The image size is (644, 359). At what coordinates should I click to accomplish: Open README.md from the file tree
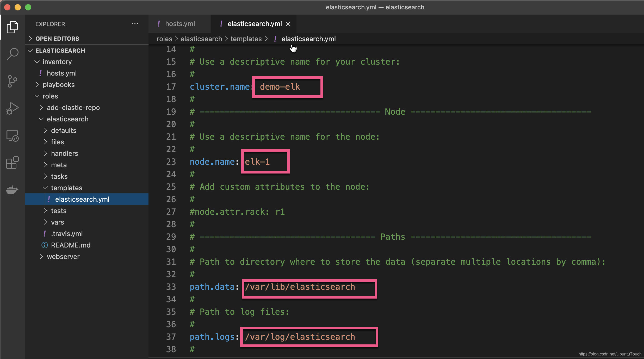[x=70, y=245]
